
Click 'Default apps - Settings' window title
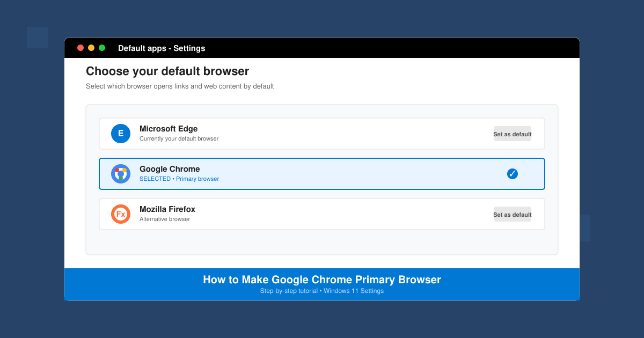click(x=162, y=48)
